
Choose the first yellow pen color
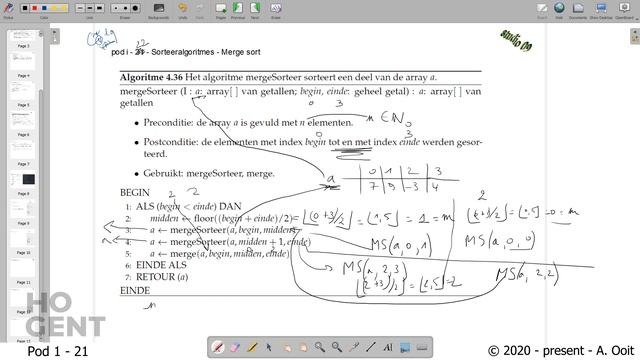54,8
